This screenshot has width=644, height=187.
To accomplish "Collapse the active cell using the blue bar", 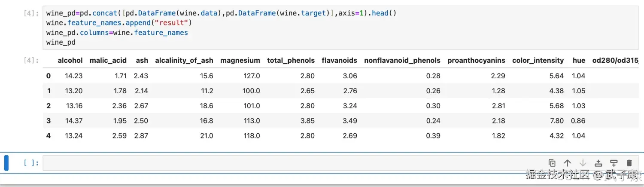I will [6, 163].
